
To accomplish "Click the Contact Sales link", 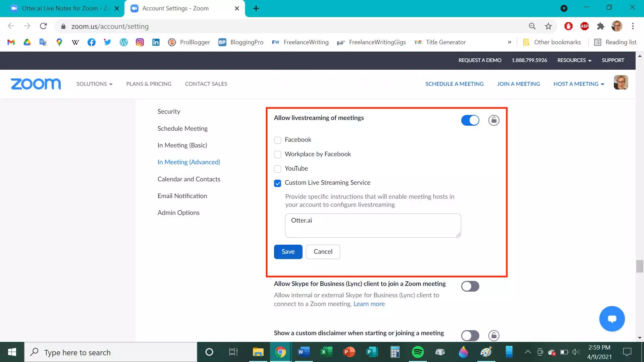I will click(206, 84).
